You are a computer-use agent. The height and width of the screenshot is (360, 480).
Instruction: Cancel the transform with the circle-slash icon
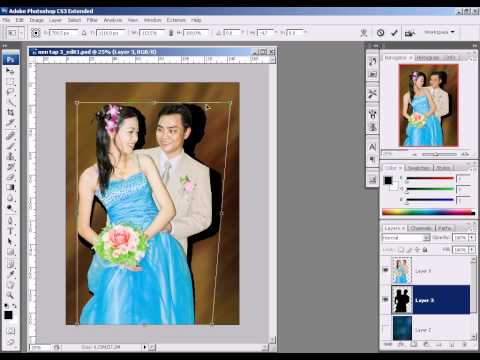(380, 33)
